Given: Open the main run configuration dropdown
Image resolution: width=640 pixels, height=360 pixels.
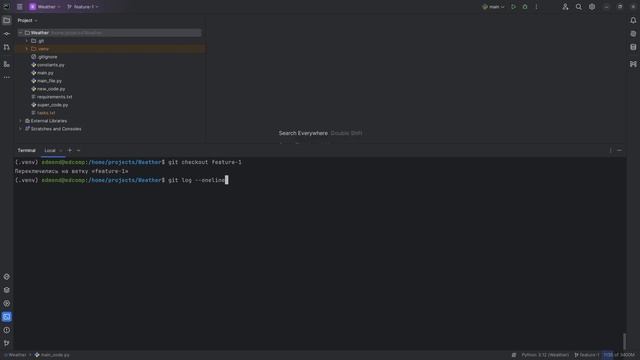Looking at the screenshot, I should click(493, 7).
